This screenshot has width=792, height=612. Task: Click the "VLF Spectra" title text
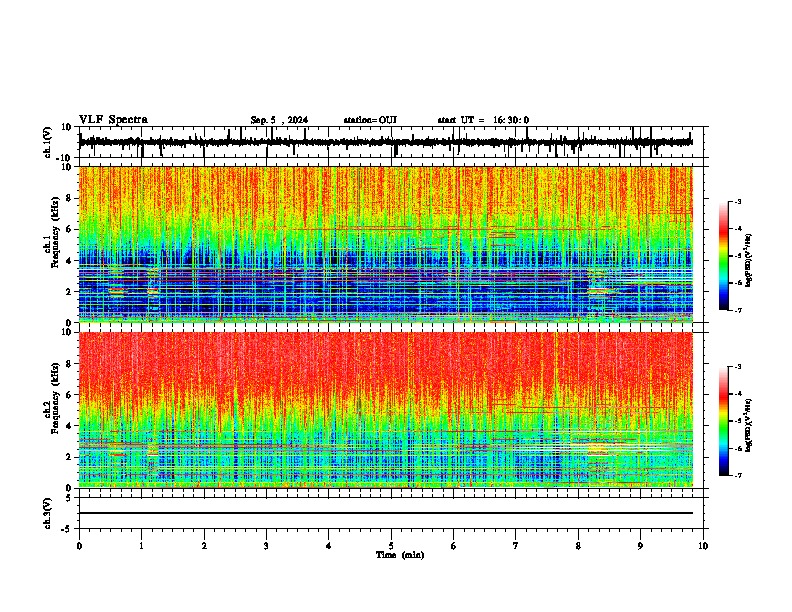[x=113, y=120]
